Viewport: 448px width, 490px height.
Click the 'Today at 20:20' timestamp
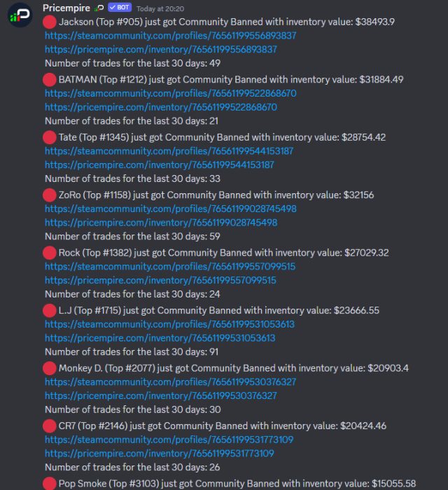(x=160, y=8)
